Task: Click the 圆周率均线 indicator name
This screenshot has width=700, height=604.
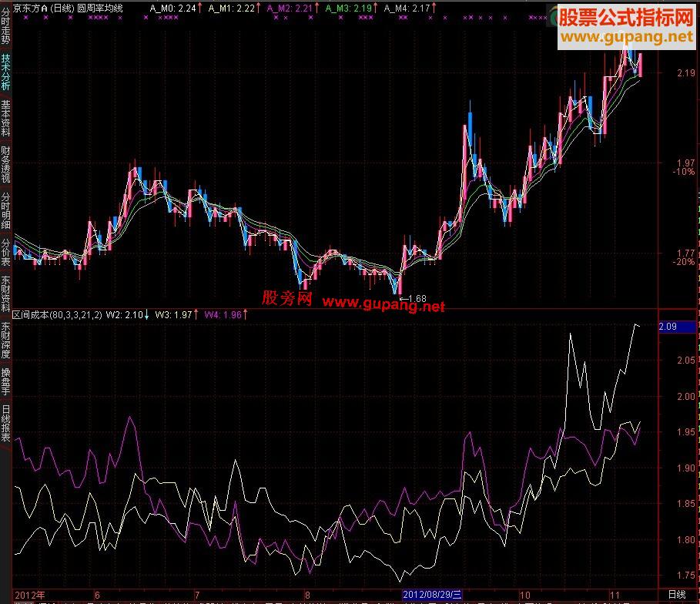Action: [x=100, y=8]
